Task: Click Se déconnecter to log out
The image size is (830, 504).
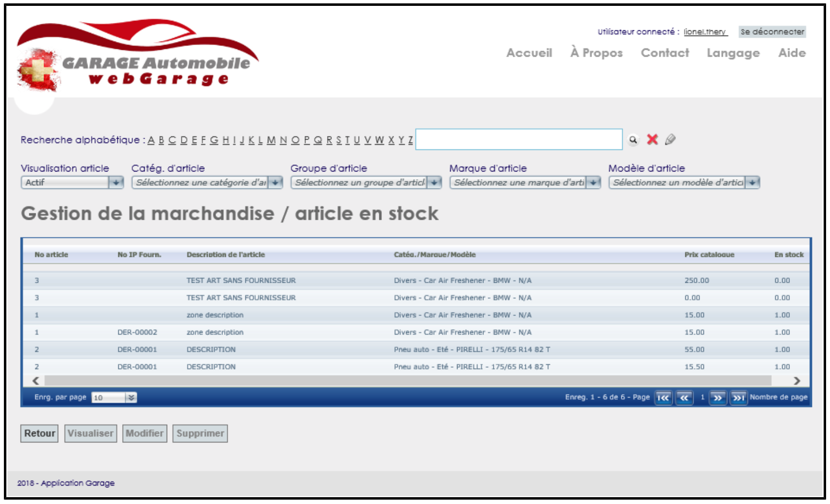Action: [x=772, y=32]
